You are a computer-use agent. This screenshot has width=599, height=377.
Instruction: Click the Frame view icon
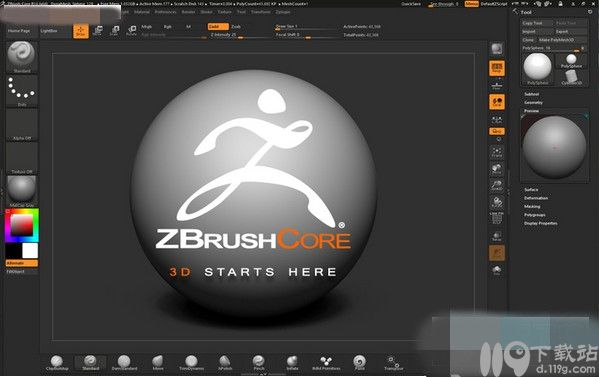click(x=497, y=152)
